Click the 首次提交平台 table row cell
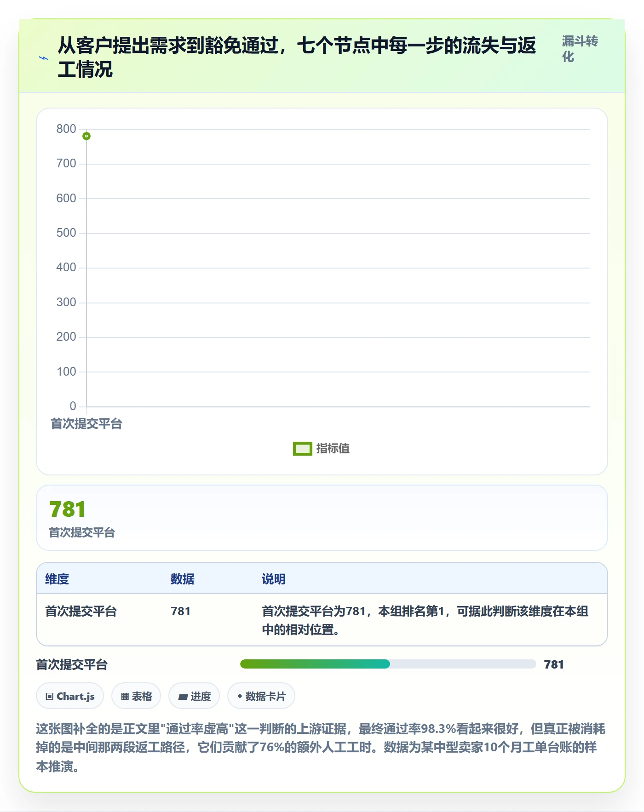The width and height of the screenshot is (644, 812). tap(81, 611)
